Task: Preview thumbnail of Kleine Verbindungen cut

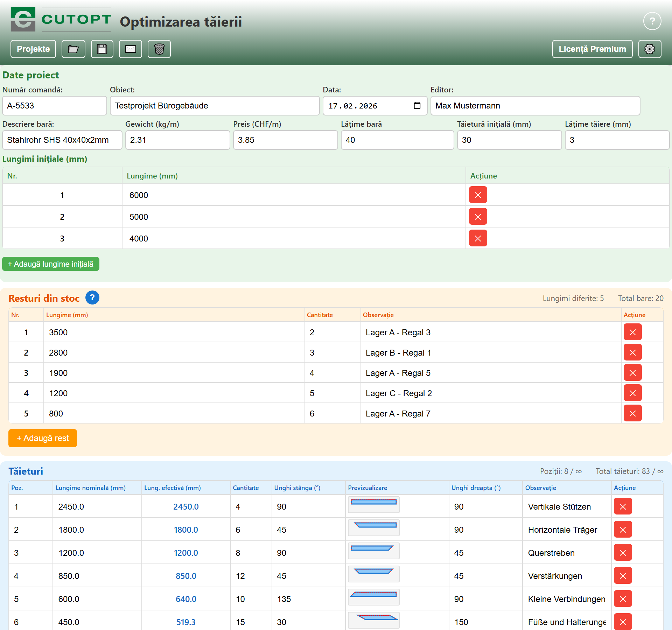Action: click(374, 597)
